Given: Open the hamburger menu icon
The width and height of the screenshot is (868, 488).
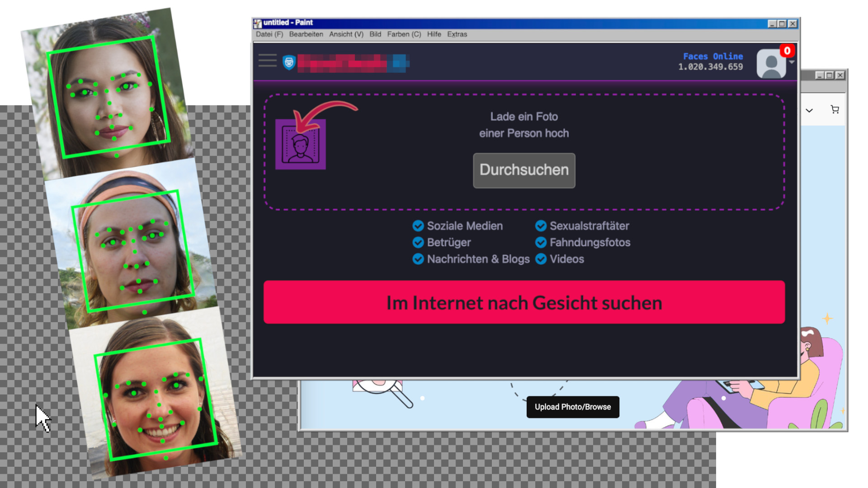Looking at the screenshot, I should (267, 61).
